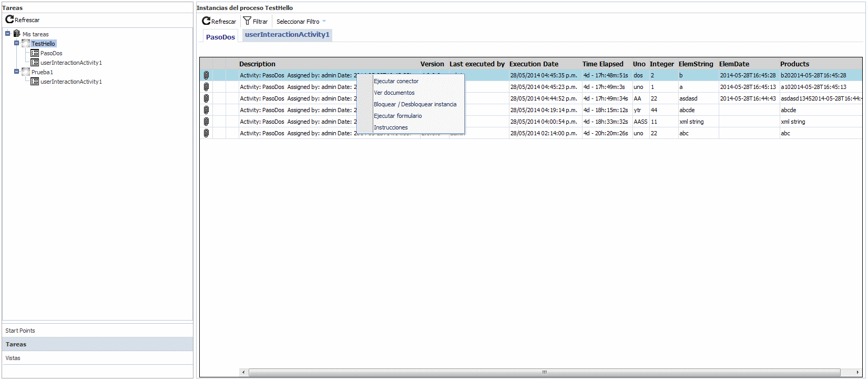Open the Vistas section
The image size is (868, 379).
pyautogui.click(x=13, y=358)
